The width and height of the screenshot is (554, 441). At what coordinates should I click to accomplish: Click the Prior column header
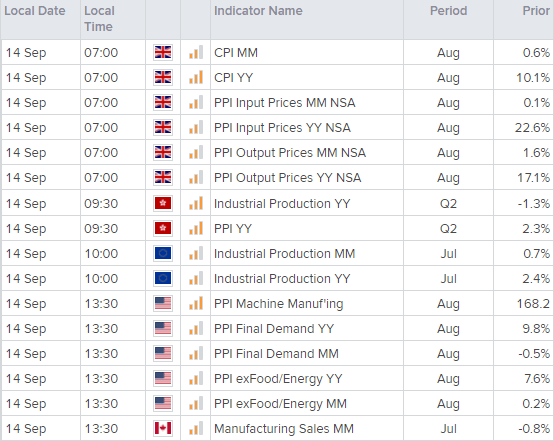click(x=536, y=11)
